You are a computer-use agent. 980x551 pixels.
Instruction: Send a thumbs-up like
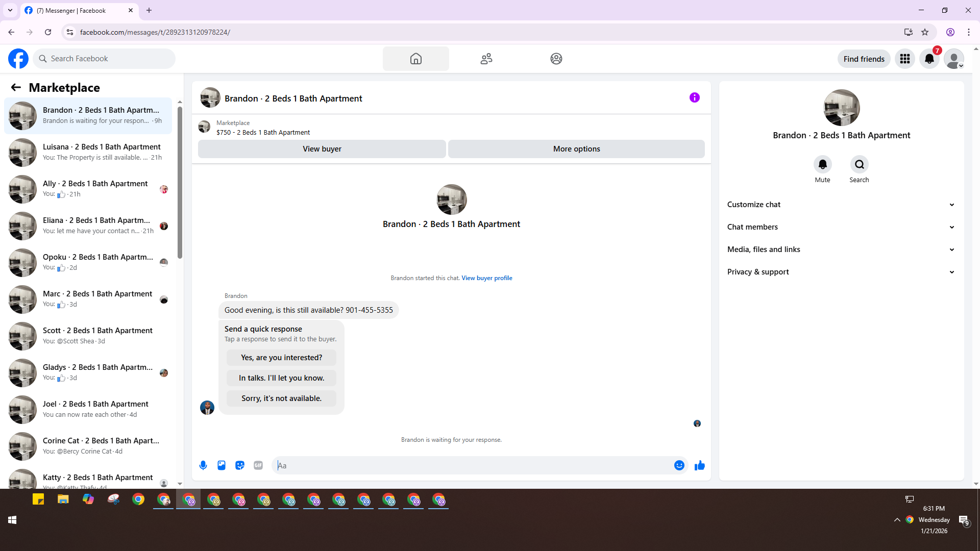point(699,465)
